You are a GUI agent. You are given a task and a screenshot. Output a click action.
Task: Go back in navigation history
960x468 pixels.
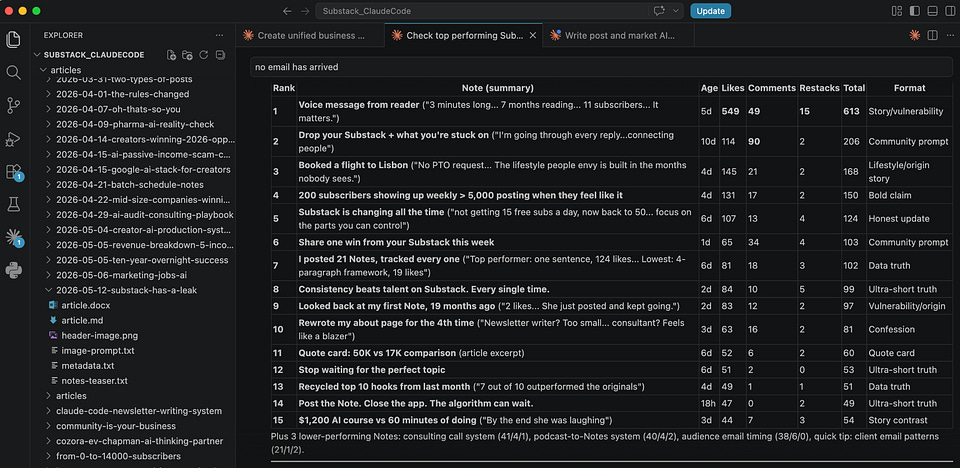click(x=287, y=11)
